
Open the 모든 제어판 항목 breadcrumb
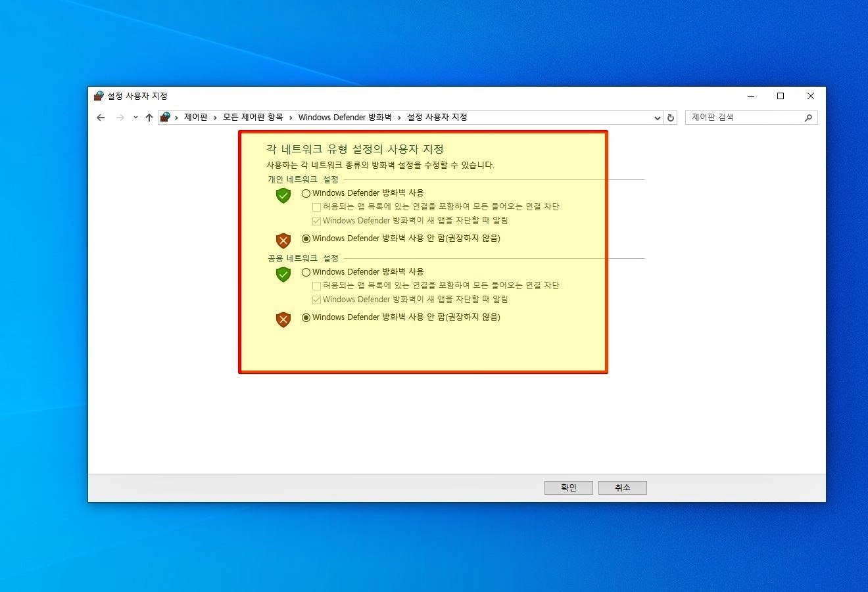coord(253,117)
